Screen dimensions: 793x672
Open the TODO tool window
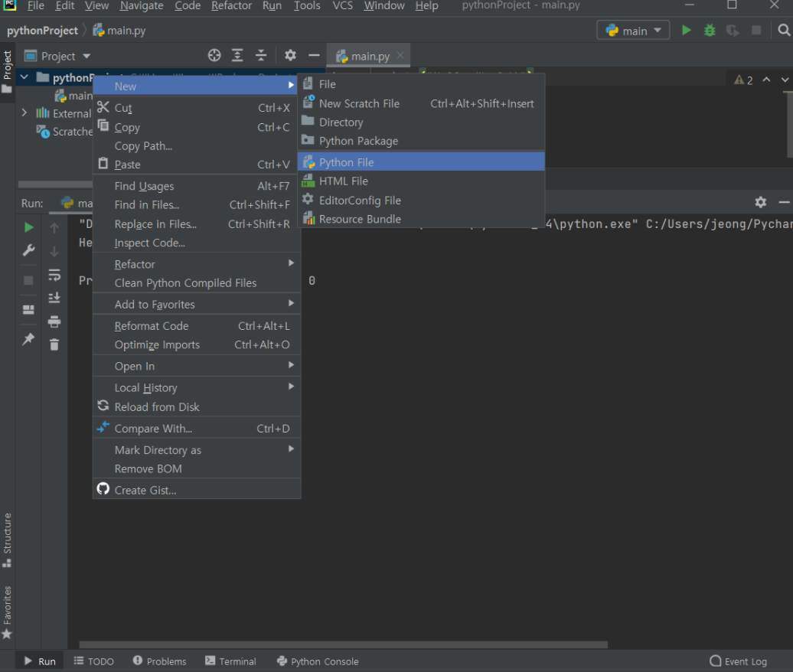pos(94,661)
